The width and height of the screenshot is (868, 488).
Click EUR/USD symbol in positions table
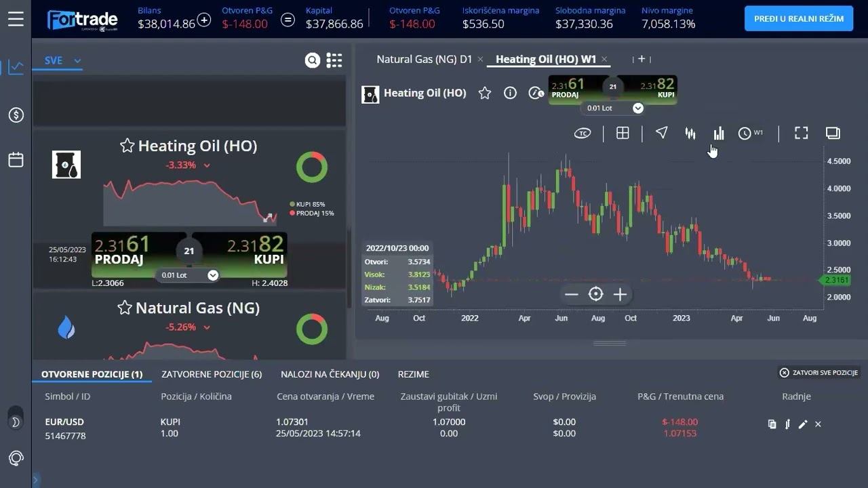(x=64, y=422)
